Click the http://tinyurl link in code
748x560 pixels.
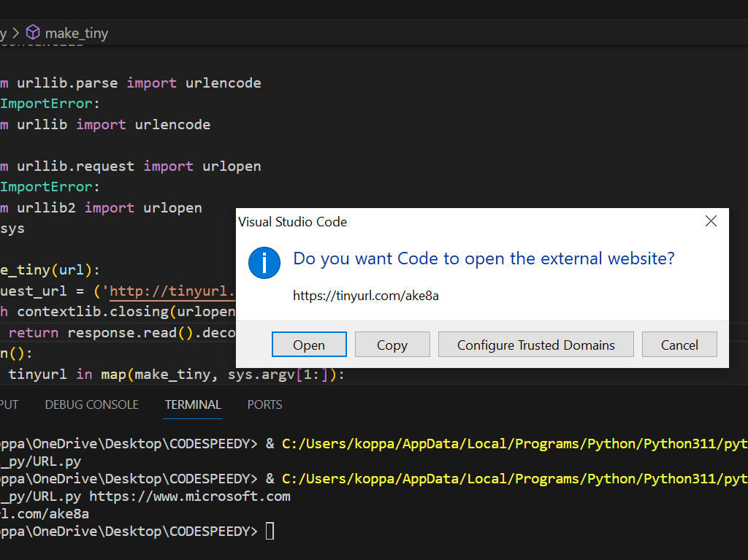(172, 291)
